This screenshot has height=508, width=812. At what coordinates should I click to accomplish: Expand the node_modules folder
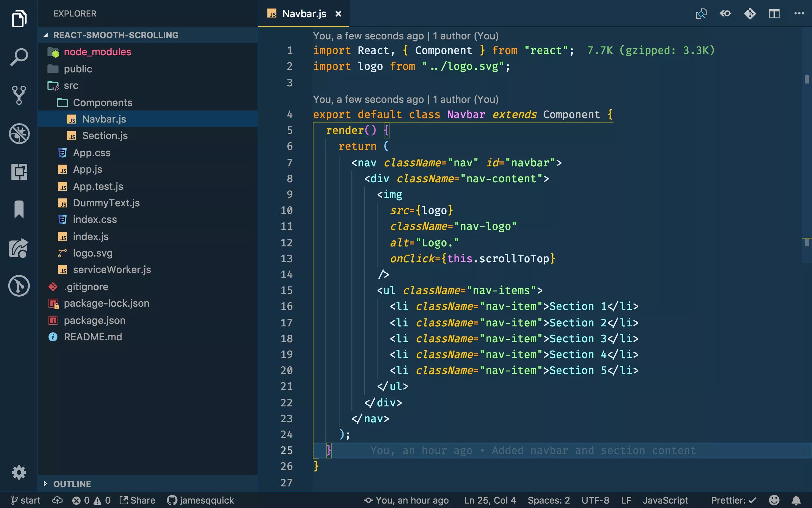pyautogui.click(x=147, y=52)
